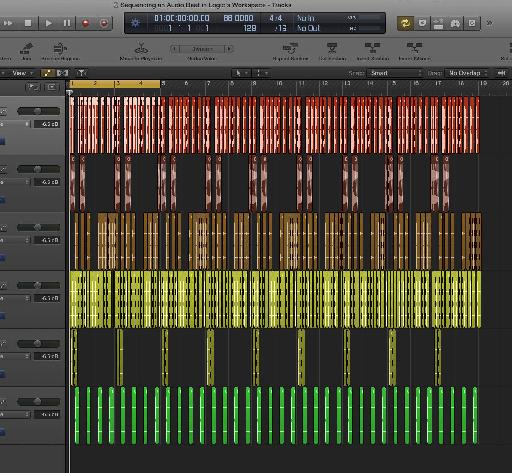Click the green track's dB value field
Viewport: 512px width, 473px height.
tap(47, 414)
